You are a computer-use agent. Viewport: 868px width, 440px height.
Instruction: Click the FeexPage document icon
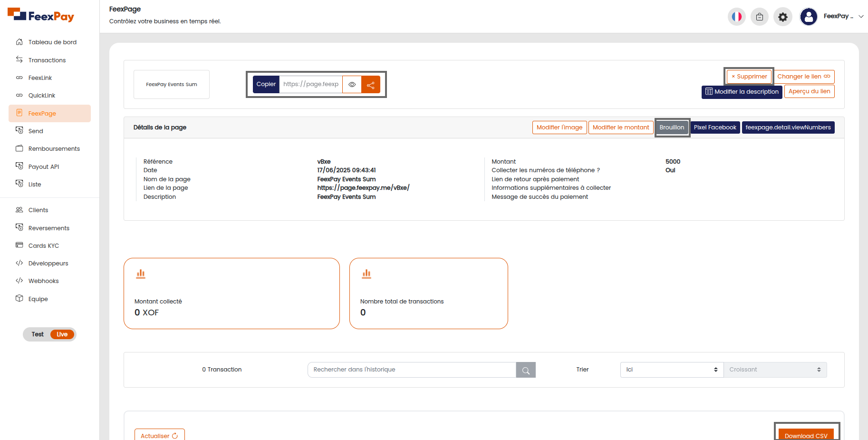[x=19, y=113]
